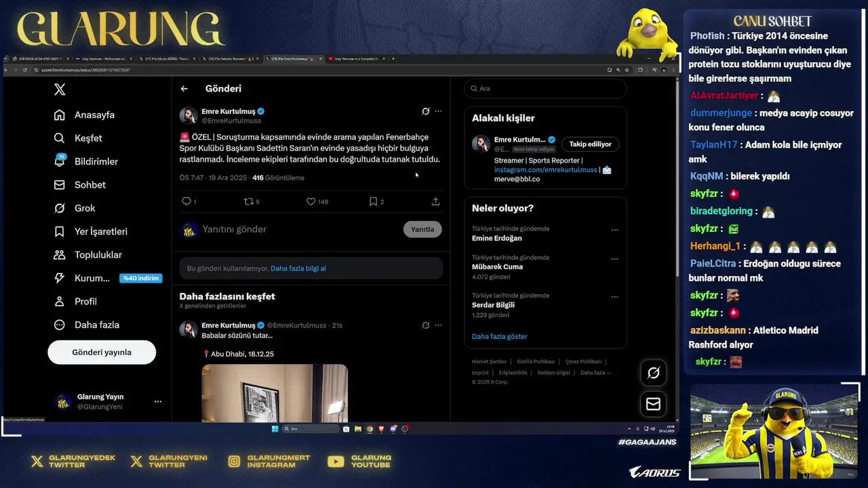The width and height of the screenshot is (868, 488).
Task: Open the Gizlilik Politikası footer link
Action: click(x=536, y=362)
